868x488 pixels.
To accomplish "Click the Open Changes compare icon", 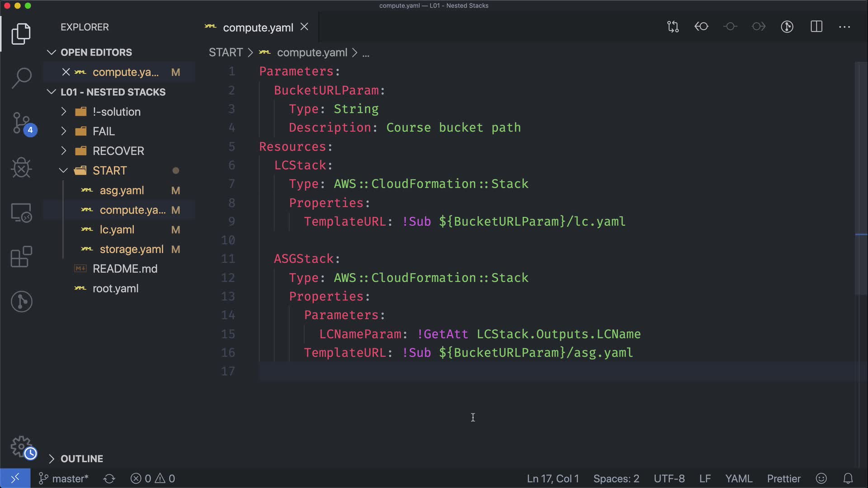I will click(x=673, y=27).
